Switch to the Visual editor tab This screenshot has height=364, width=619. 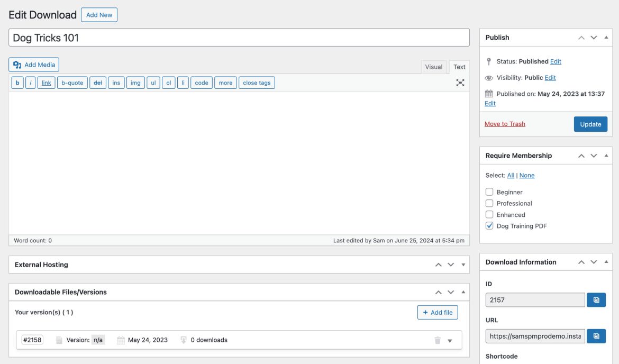433,67
